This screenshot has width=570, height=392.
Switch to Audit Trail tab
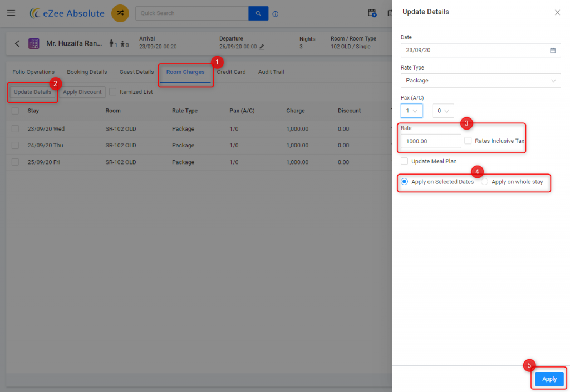(x=271, y=72)
